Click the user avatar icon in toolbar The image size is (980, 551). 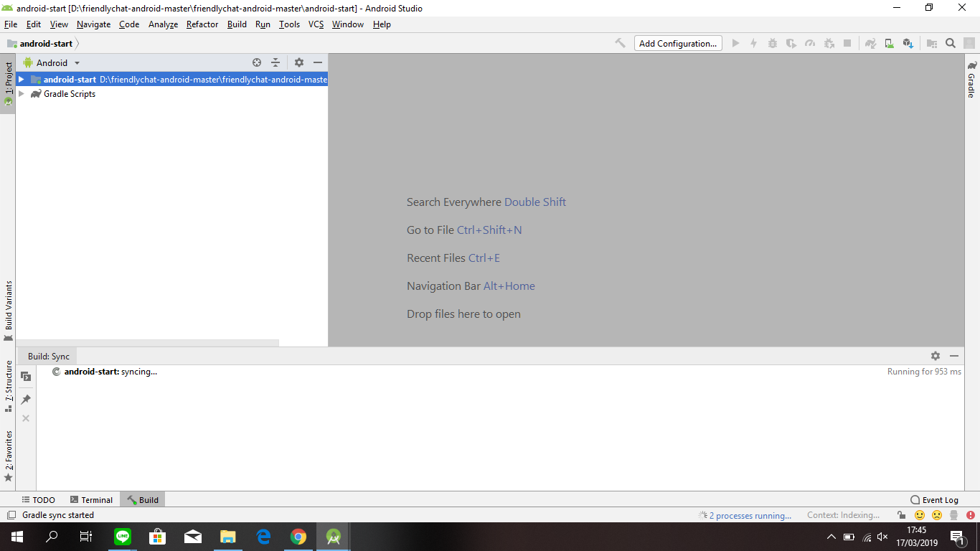pyautogui.click(x=969, y=43)
